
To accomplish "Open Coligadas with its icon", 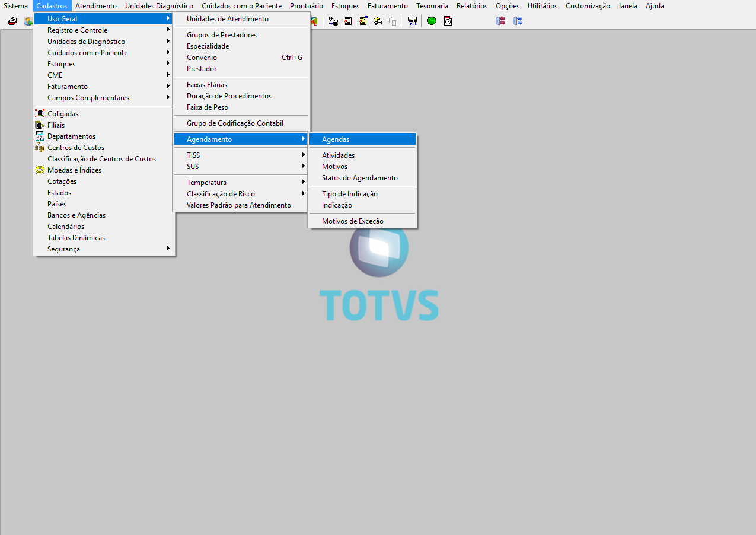I will 104,114.
